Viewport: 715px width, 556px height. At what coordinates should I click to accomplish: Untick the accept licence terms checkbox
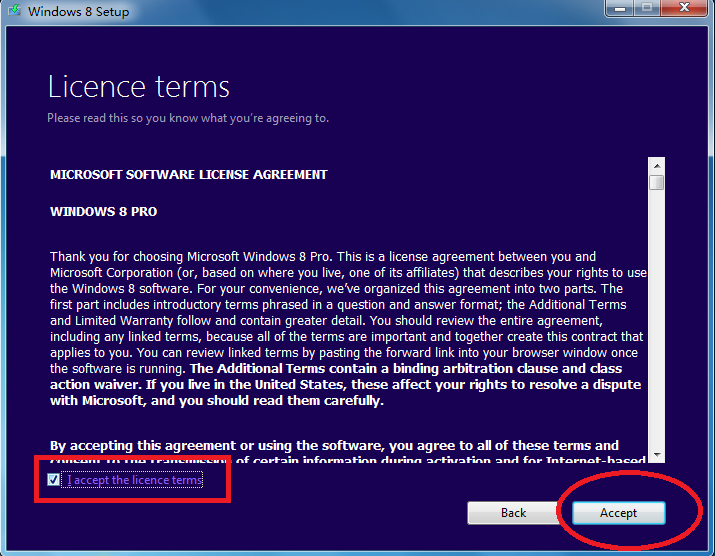53,479
